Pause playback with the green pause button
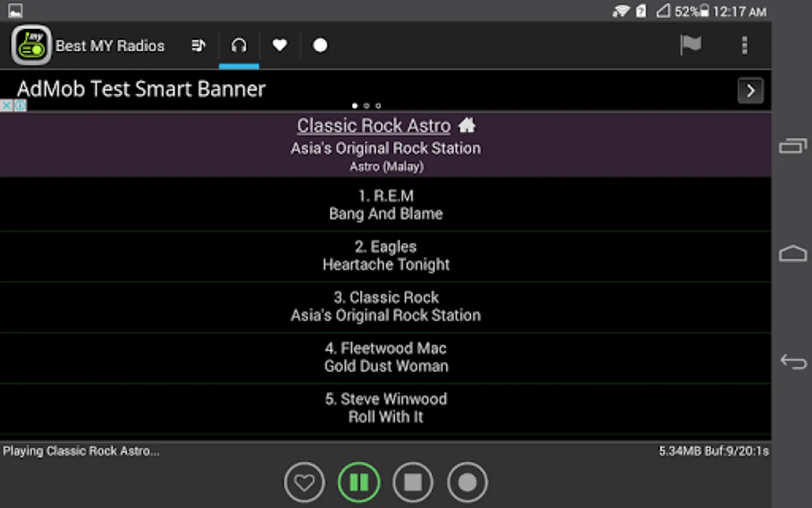The height and width of the screenshot is (508, 812). pos(359,483)
